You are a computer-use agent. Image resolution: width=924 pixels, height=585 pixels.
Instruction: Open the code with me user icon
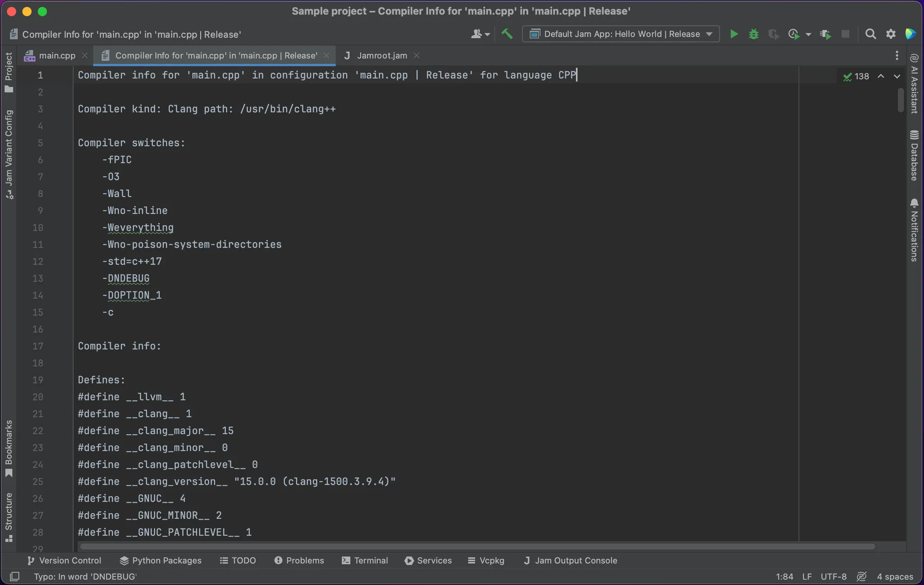(480, 34)
